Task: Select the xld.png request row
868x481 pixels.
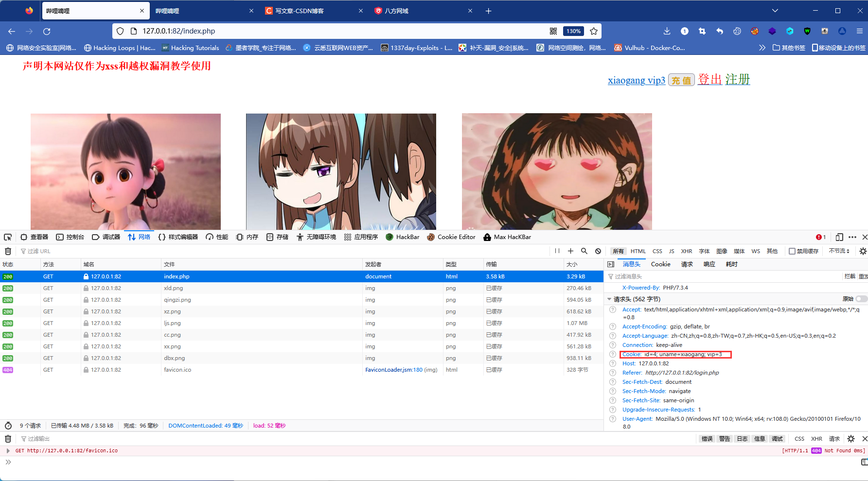Action: [301, 288]
